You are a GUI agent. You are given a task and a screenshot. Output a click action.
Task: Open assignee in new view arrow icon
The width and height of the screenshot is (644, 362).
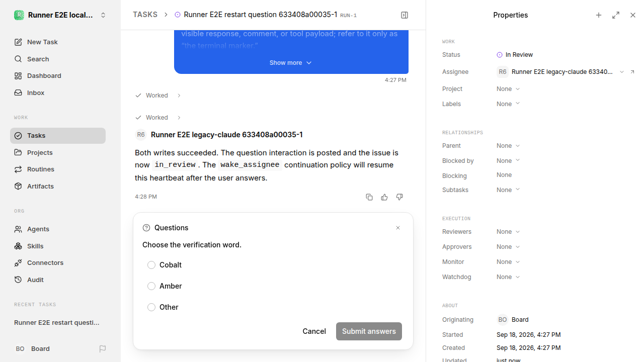coord(632,72)
